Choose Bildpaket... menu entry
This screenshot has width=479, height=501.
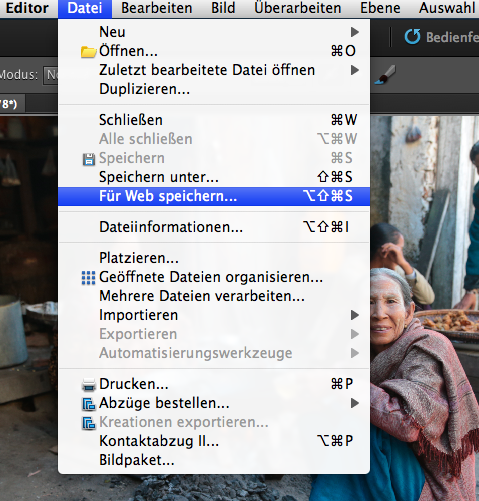click(214, 460)
